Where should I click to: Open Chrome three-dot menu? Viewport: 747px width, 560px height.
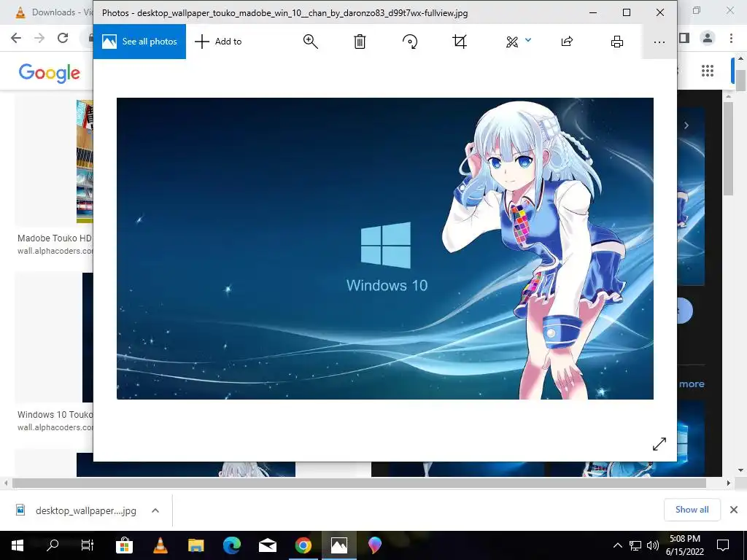click(x=731, y=38)
